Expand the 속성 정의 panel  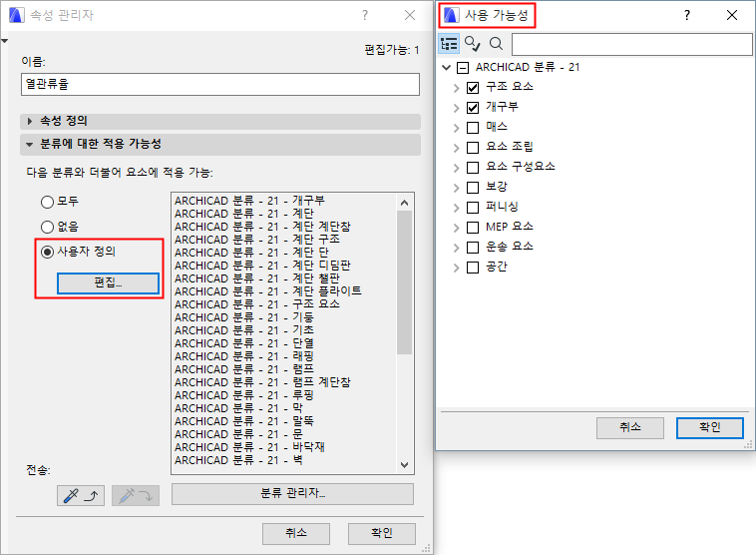click(220, 121)
